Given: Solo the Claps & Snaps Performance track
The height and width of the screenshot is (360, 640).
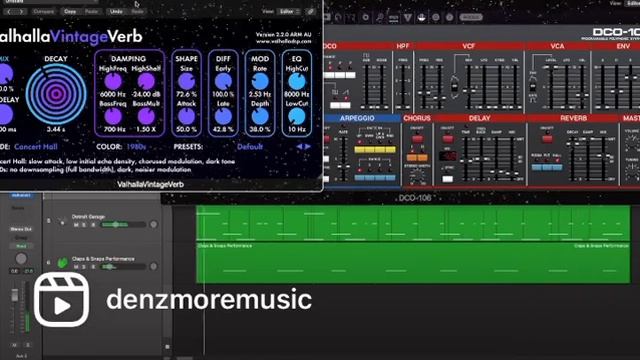Looking at the screenshot, I should tap(84, 267).
